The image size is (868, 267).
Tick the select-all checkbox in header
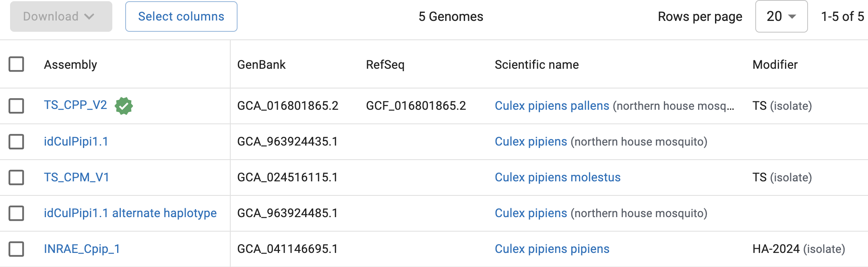[x=17, y=64]
